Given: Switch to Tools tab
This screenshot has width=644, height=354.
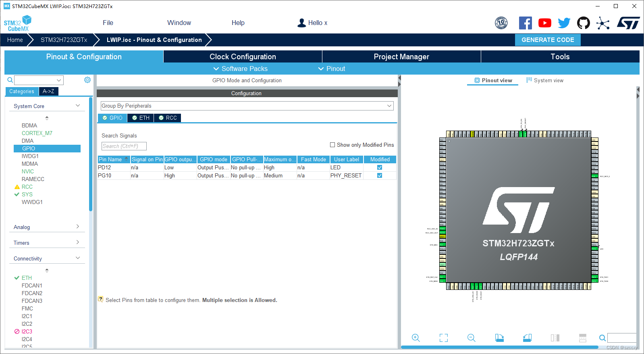Looking at the screenshot, I should tap(560, 56).
